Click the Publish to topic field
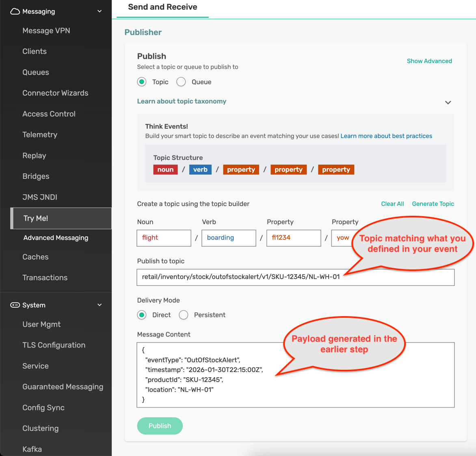476x456 pixels. click(x=295, y=277)
